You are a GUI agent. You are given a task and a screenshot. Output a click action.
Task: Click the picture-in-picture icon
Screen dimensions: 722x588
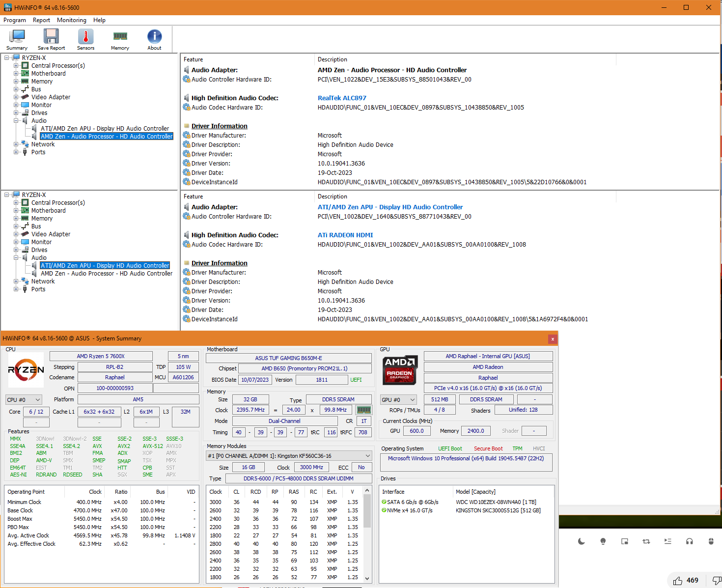point(625,541)
